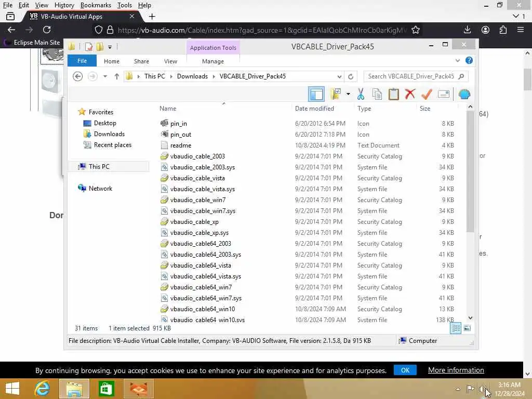Screen dimensions: 532x399
Task: Refresh the VBCABLE_Driver_Pack45 folder view
Action: [351, 76]
